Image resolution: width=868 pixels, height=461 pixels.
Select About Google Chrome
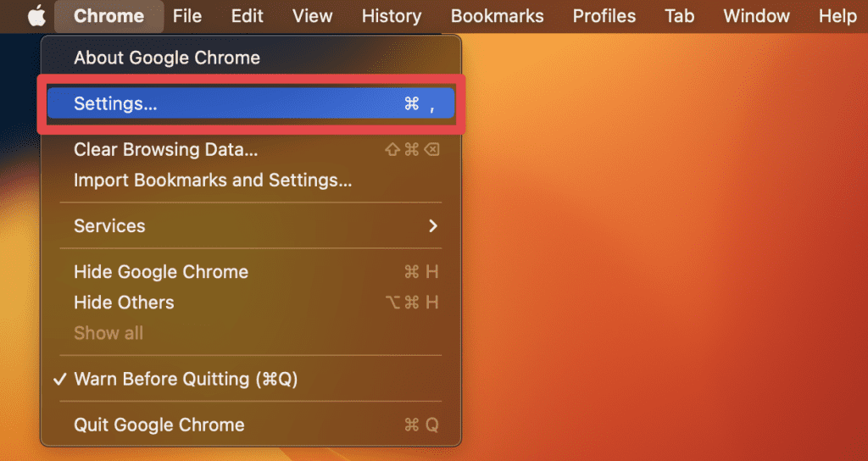[167, 58]
